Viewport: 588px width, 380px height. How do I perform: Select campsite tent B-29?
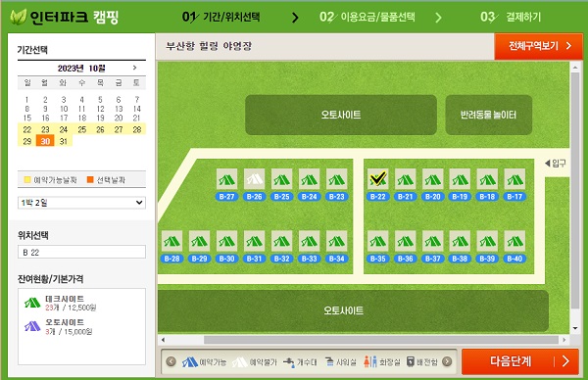click(x=200, y=241)
